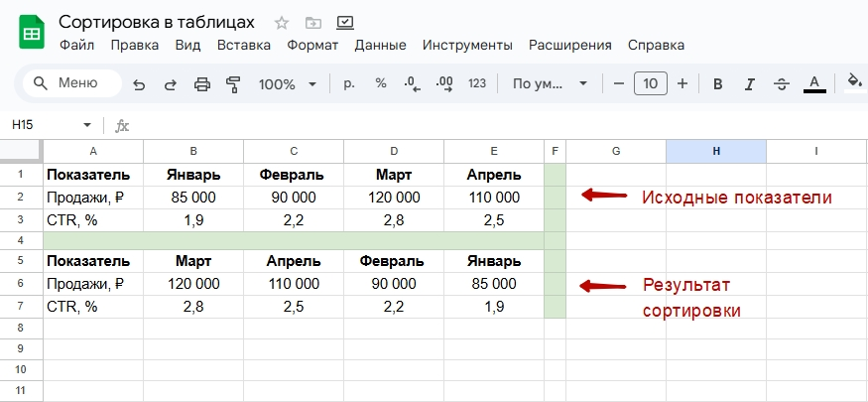The height and width of the screenshot is (402, 868).
Task: Decrease font size with minus
Action: pyautogui.click(x=619, y=84)
